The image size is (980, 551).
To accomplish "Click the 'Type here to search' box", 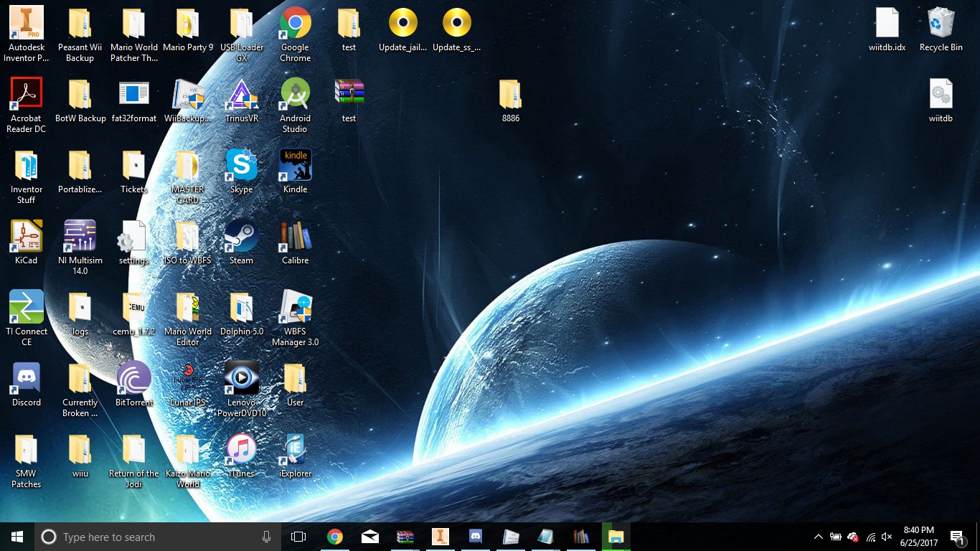I will click(158, 537).
